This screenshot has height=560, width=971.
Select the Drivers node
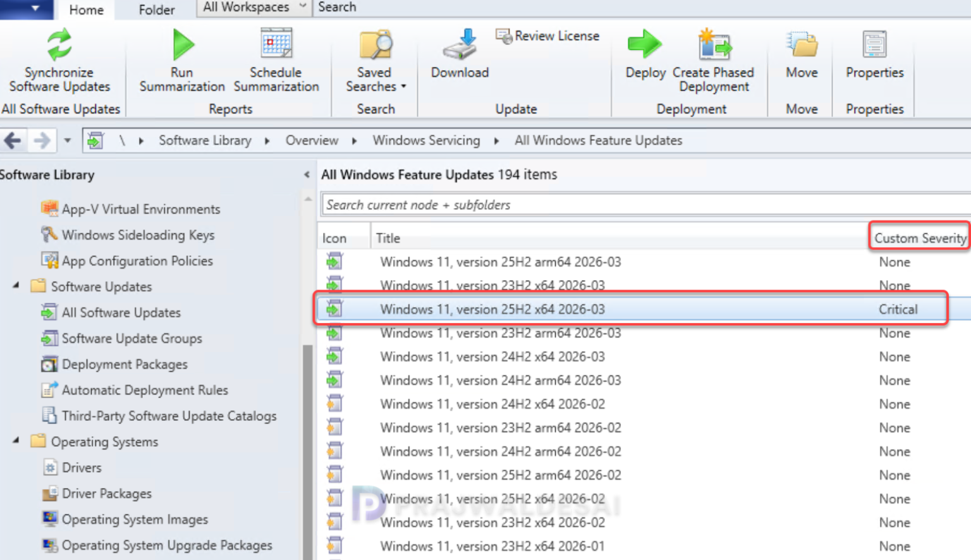pos(71,468)
